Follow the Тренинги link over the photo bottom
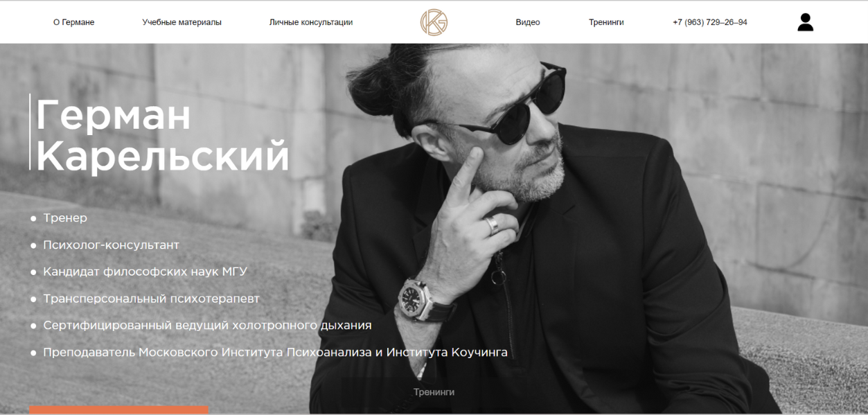Viewport: 868px width, 415px height. [434, 392]
